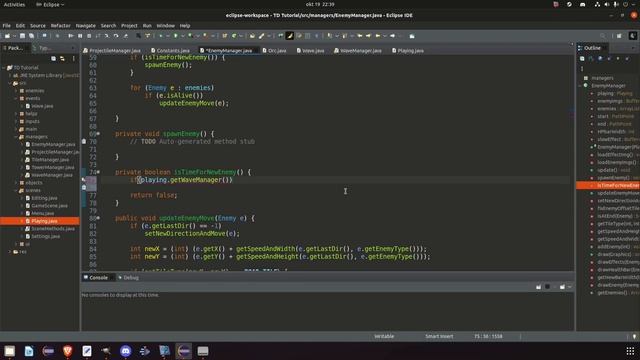This screenshot has width=640, height=360.
Task: Open the Project menu
Action: click(129, 25)
